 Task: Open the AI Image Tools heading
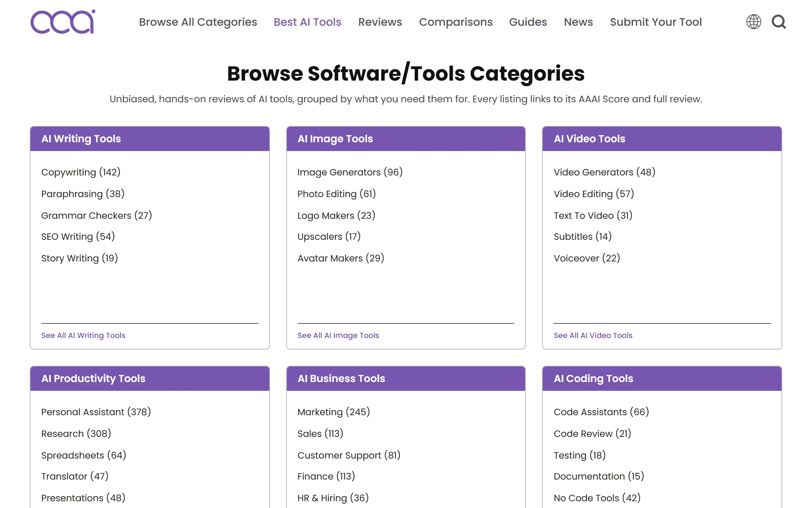coord(335,139)
